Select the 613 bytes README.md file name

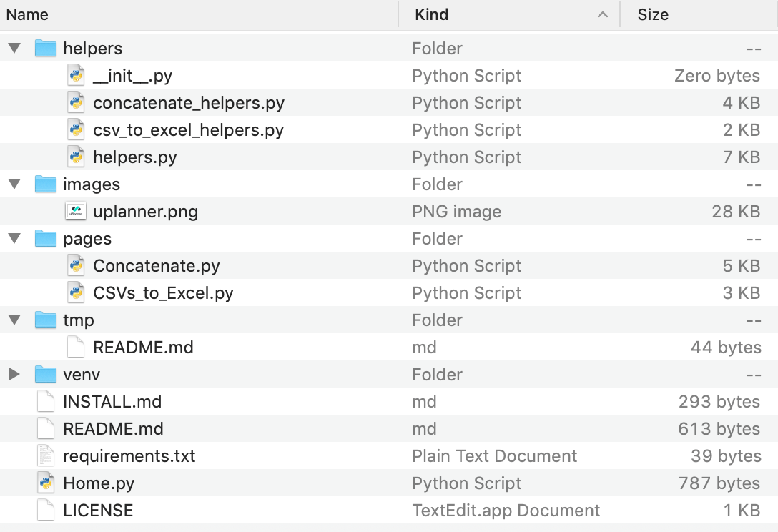[x=113, y=429]
